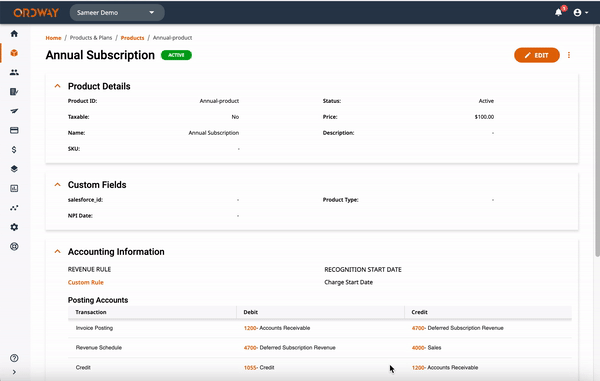This screenshot has width=600, height=381.
Task: Go to Products breadcrumb link
Action: tap(132, 38)
